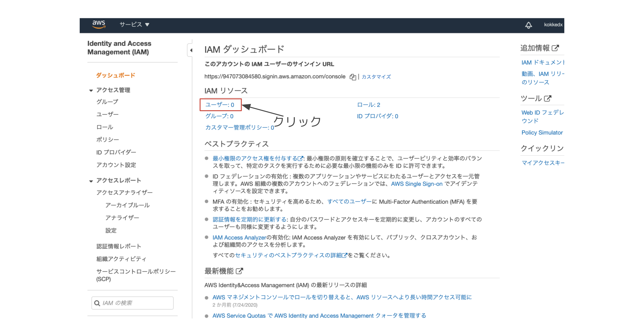Open マイアクセスキー quick link

[x=542, y=163]
